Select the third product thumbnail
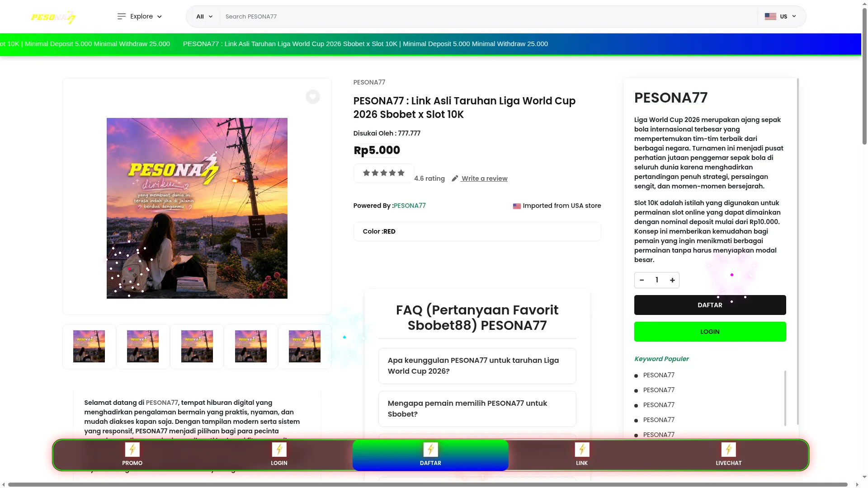Viewport: 868px width, 488px height. point(197,347)
